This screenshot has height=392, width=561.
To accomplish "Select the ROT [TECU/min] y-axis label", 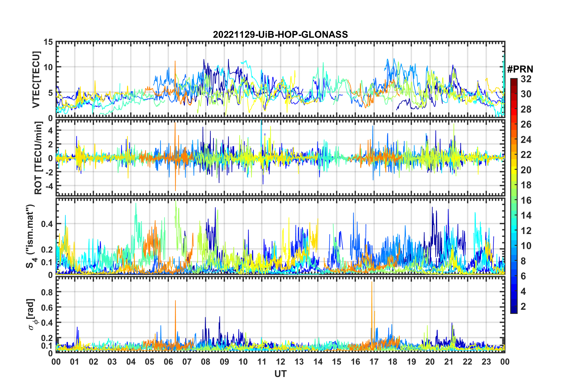I will point(38,158).
